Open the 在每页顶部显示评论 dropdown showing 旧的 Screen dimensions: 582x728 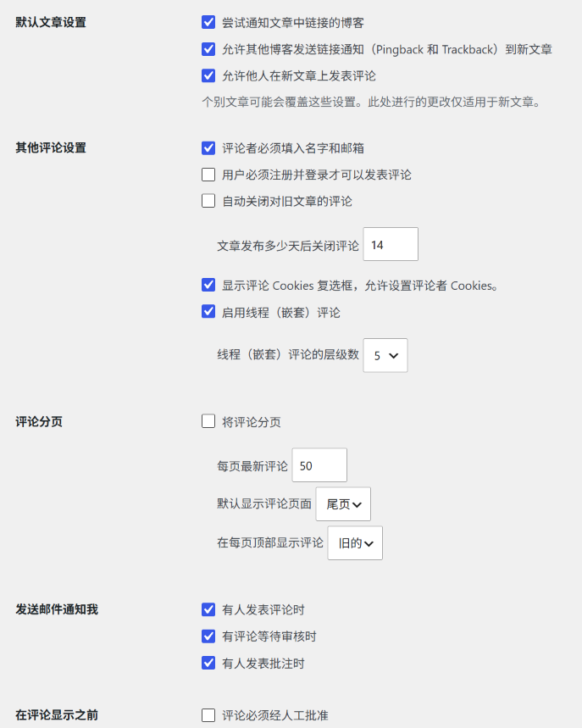(x=355, y=542)
